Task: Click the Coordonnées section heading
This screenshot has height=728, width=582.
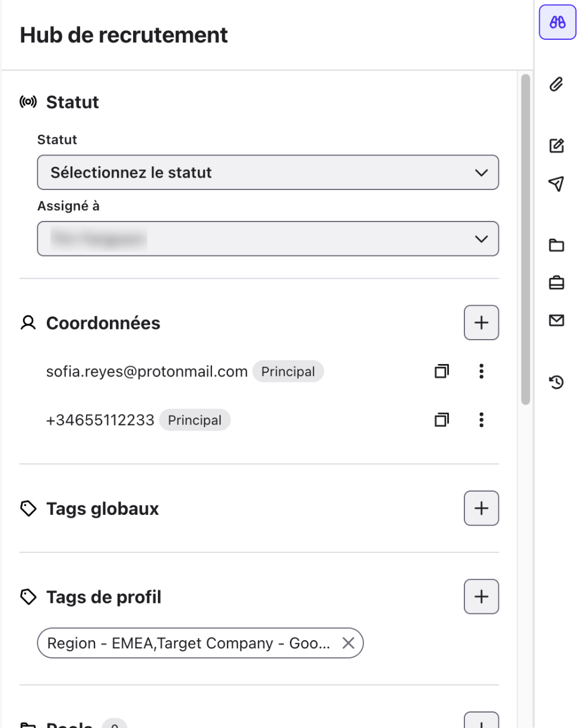Action: tap(103, 323)
